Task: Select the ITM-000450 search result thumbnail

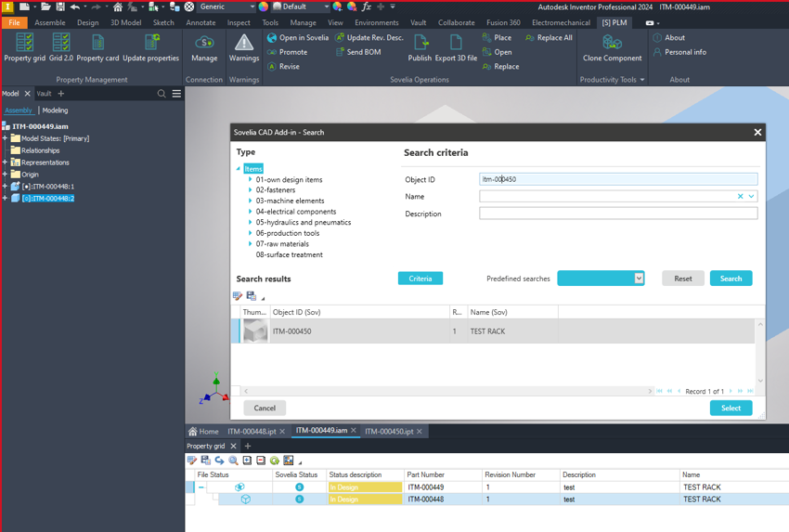Action: [255, 331]
